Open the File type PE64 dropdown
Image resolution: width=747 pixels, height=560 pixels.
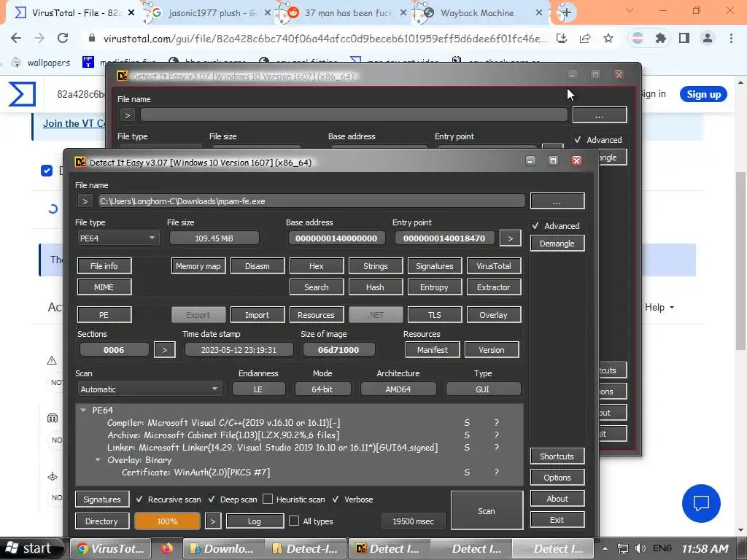pyautogui.click(x=117, y=238)
